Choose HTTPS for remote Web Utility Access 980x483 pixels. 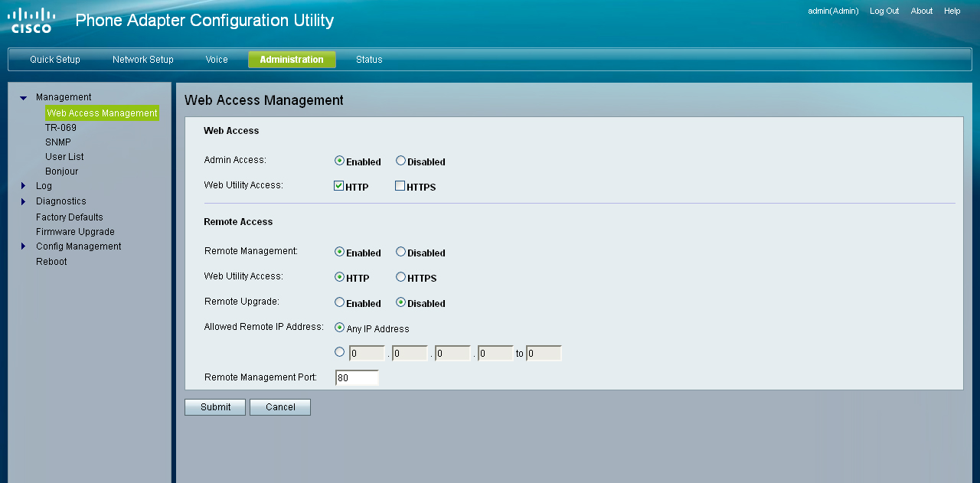[x=400, y=277]
